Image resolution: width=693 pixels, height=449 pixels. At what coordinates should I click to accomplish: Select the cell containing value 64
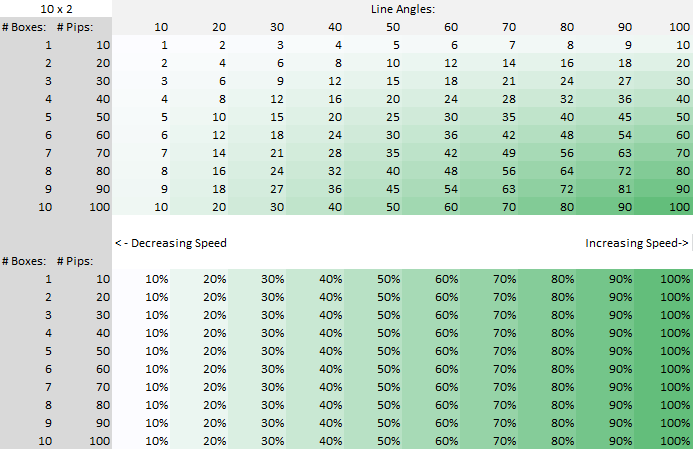coord(566,170)
